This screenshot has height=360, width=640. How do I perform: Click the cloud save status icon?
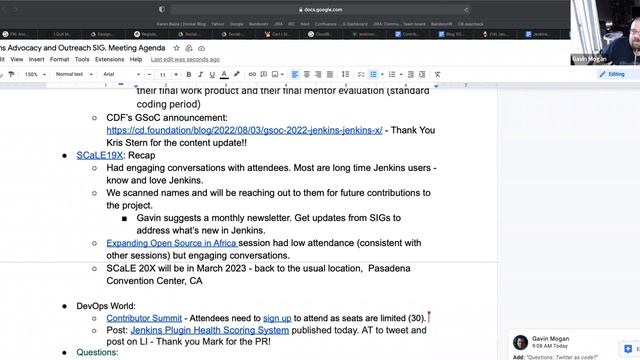tap(202, 48)
